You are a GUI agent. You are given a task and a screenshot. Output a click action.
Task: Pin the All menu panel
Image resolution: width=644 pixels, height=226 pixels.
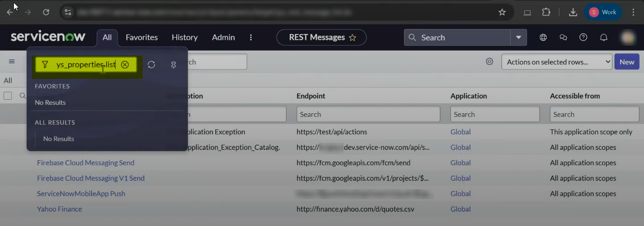[174, 65]
